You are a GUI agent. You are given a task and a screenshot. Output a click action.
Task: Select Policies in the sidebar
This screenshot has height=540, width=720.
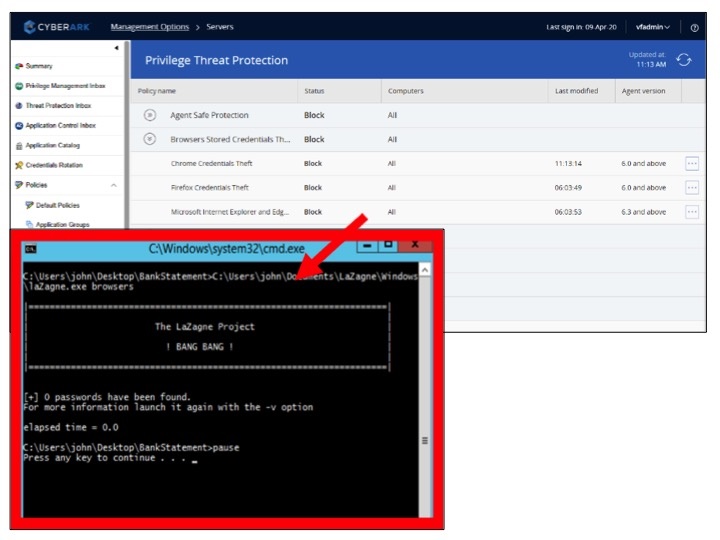click(x=36, y=185)
